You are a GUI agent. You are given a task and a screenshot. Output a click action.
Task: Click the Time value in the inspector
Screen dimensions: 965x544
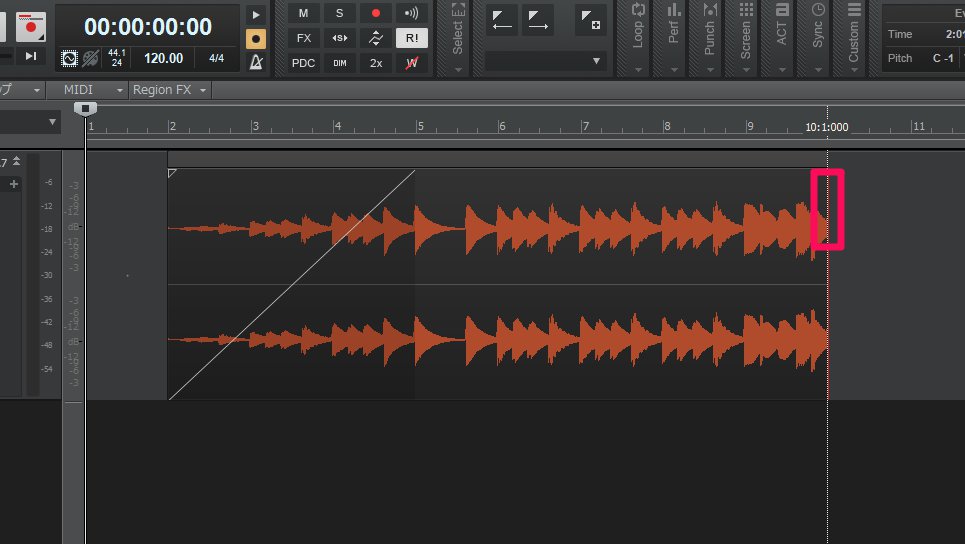point(955,34)
